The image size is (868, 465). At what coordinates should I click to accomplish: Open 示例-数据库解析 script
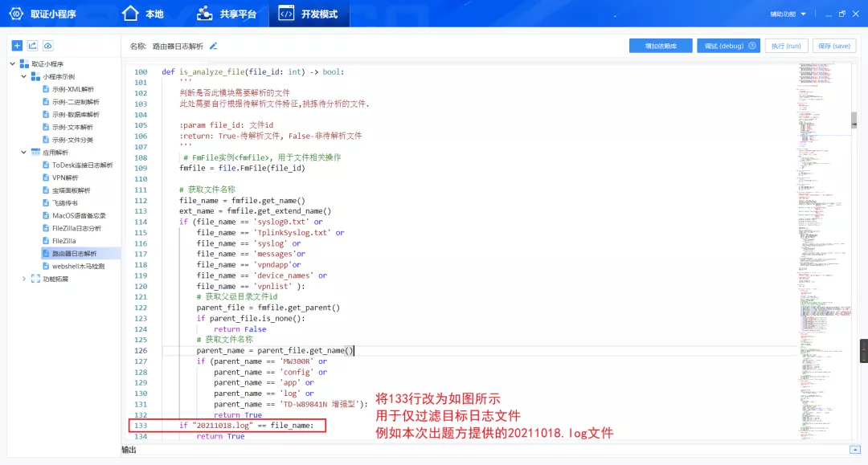(x=76, y=115)
